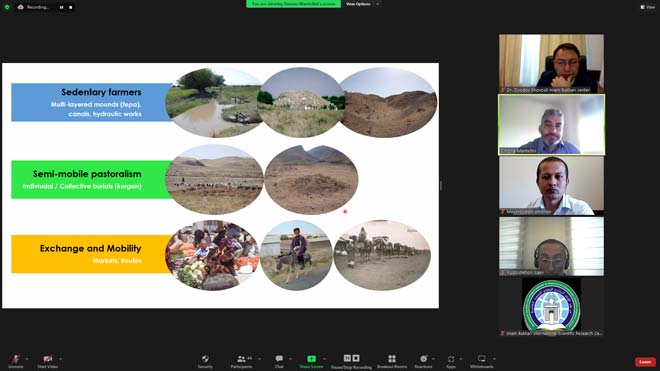Pause the recording from the top bar
Screen dimensions: 660x371
click(x=61, y=7)
